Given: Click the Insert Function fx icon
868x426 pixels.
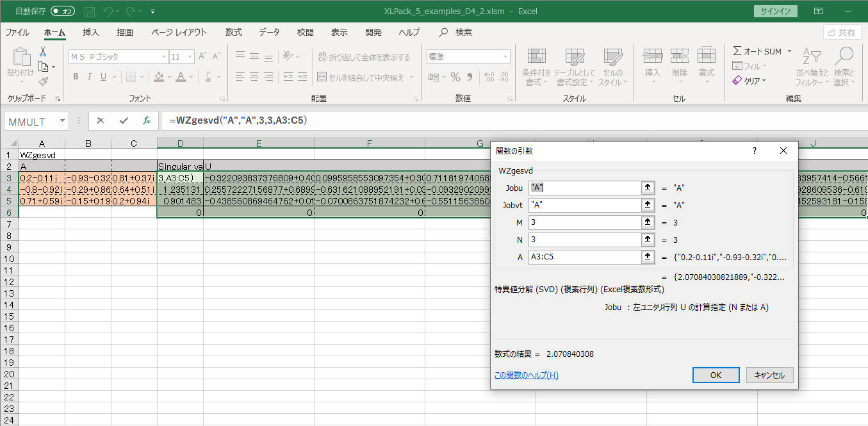Looking at the screenshot, I should pos(146,120).
